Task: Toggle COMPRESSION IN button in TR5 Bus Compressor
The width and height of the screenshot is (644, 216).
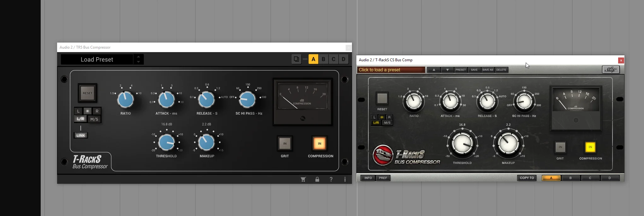Action: (319, 143)
